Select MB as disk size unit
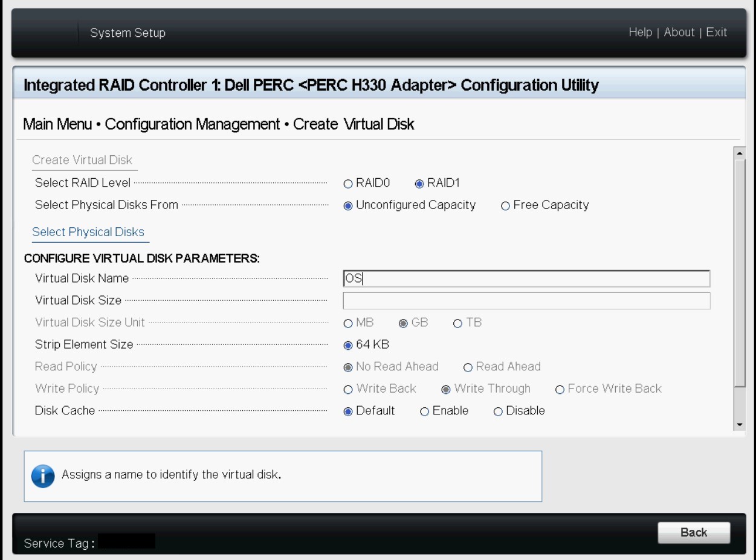Screen dimensions: 756x560 (x=347, y=323)
